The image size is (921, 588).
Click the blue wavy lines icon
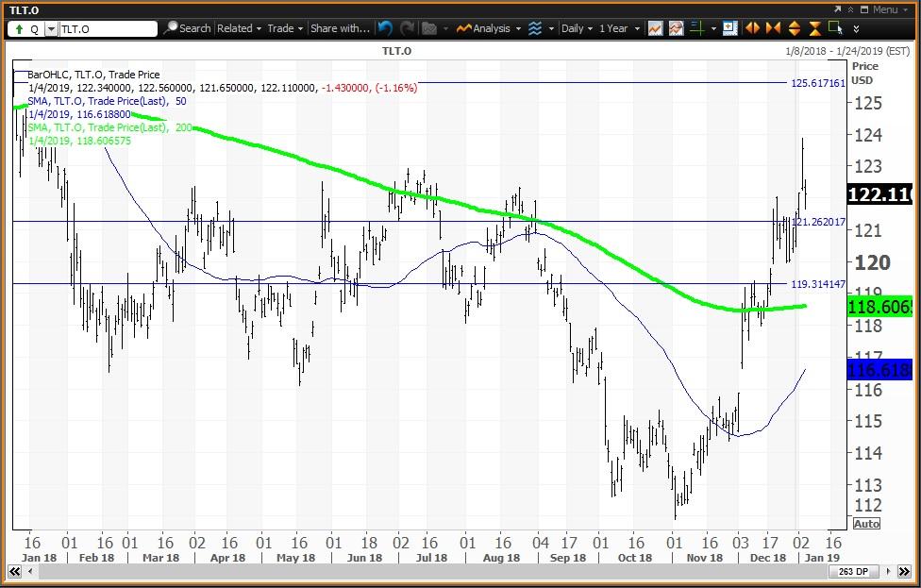point(534,28)
